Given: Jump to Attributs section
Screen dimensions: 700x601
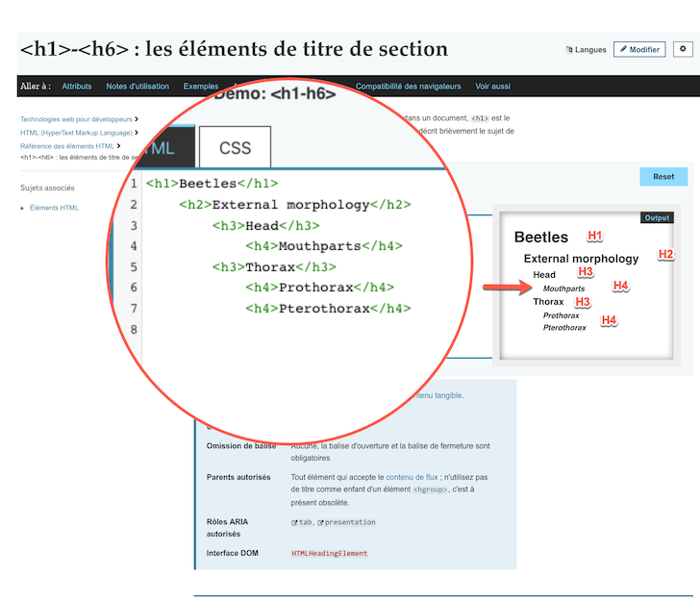Looking at the screenshot, I should click(77, 87).
